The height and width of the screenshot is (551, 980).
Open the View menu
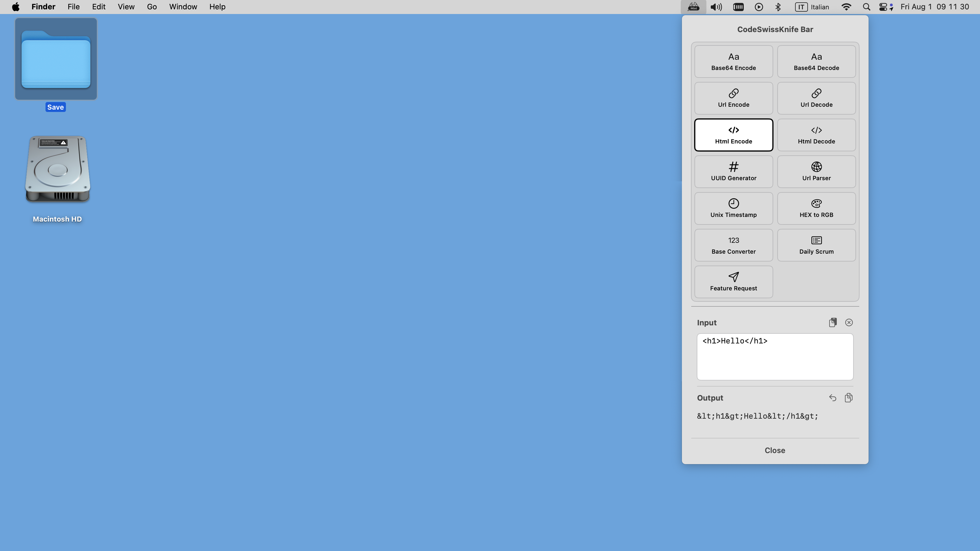click(x=126, y=7)
